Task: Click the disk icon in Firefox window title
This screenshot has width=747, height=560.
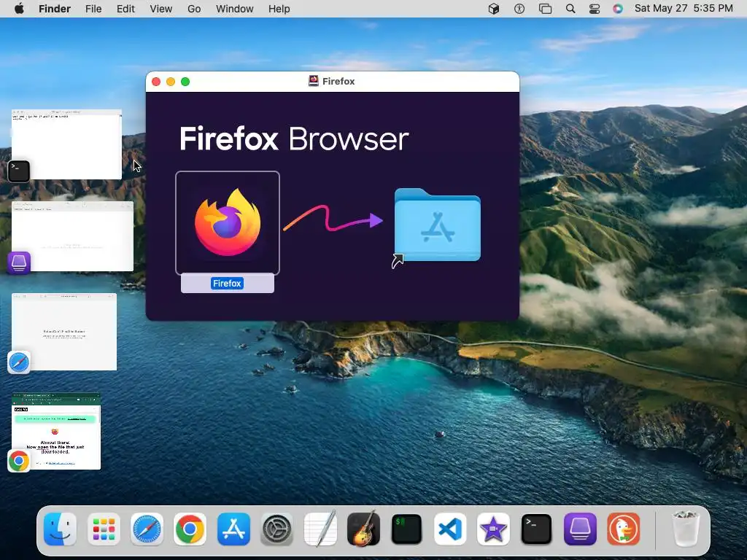Action: coord(314,81)
